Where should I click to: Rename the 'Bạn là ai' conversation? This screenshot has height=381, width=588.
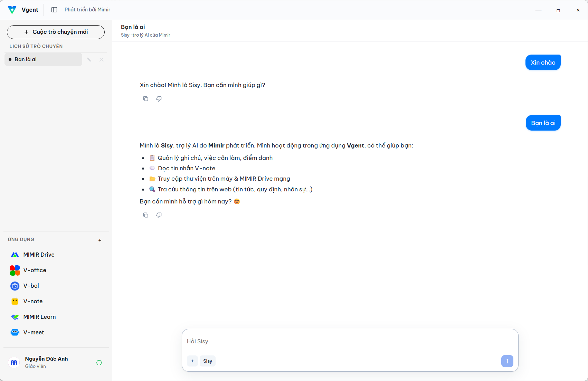(x=89, y=59)
